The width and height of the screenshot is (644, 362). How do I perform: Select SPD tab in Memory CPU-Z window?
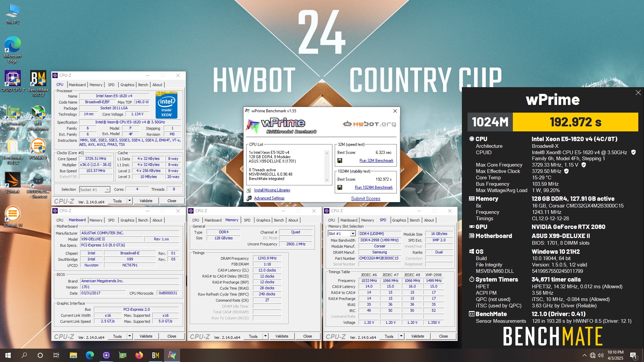[247, 220]
